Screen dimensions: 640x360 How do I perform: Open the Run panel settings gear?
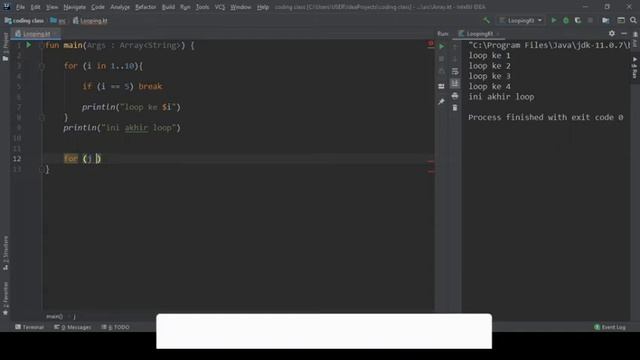point(611,33)
